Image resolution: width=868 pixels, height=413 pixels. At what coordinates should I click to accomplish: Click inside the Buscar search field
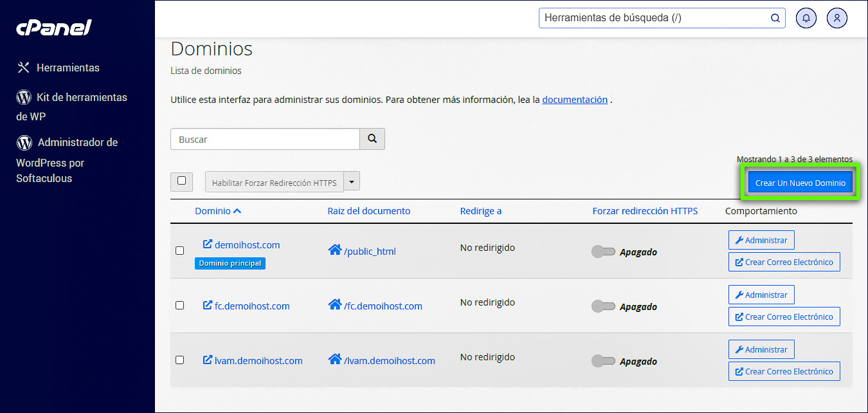click(264, 139)
